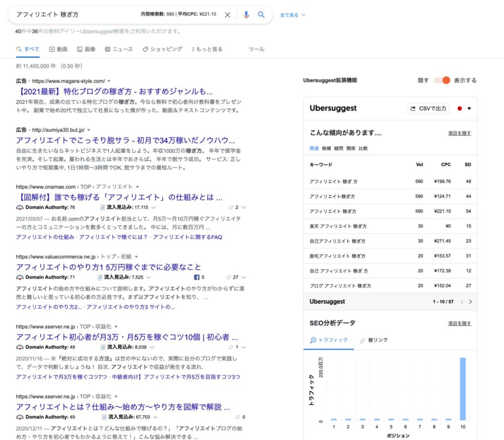Sort keywords by CPC column header
The height and width of the screenshot is (440, 504).
pos(446,164)
